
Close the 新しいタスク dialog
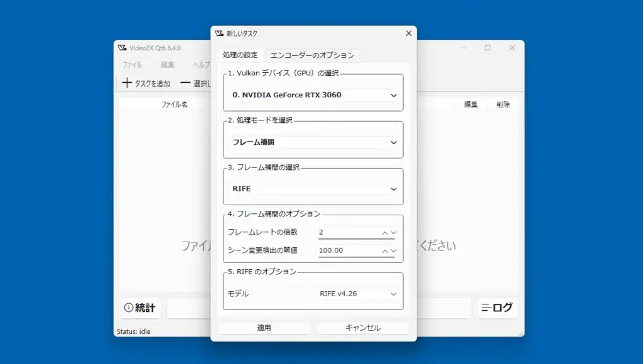tap(408, 33)
